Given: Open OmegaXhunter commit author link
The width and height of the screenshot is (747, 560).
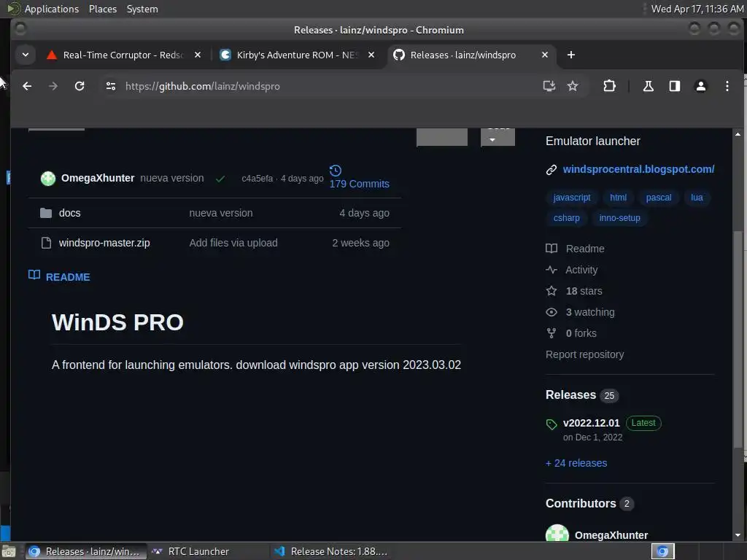Looking at the screenshot, I should (98, 178).
